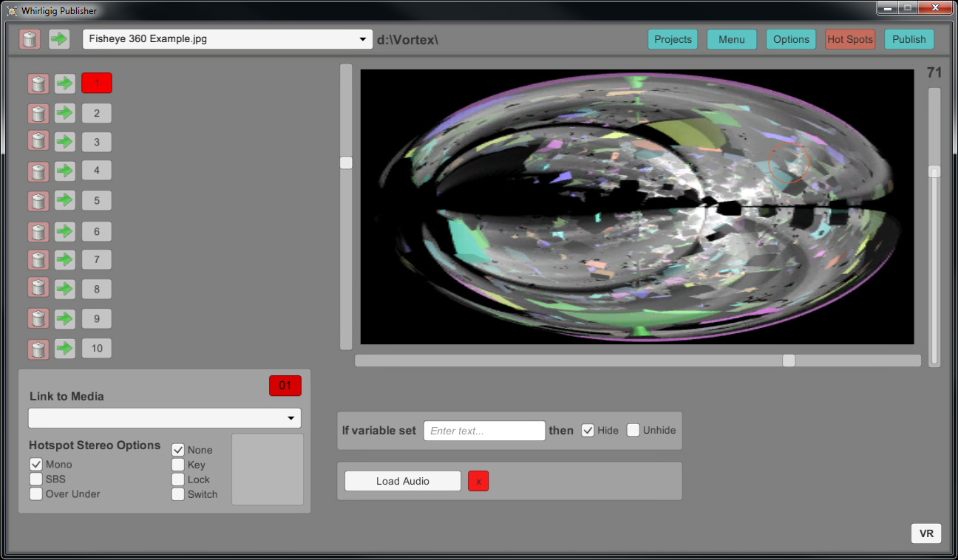
Task: Select hotspot number 3 button
Action: [x=97, y=141]
